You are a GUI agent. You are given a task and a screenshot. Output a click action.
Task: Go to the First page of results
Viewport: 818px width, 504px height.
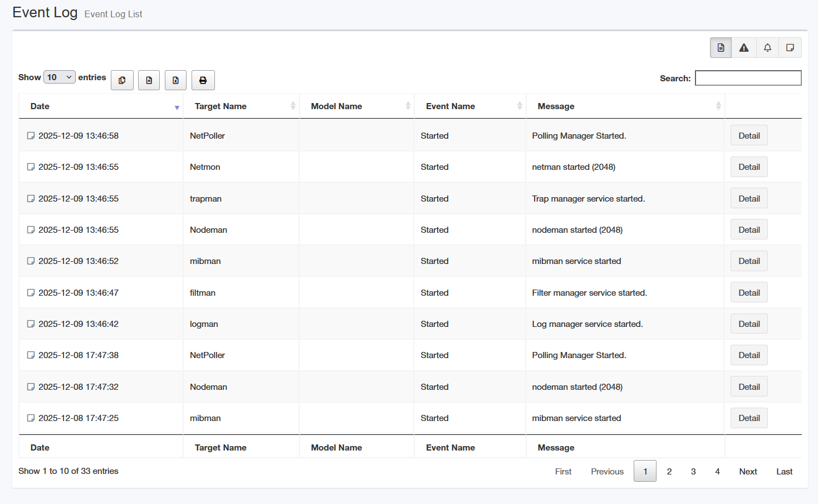click(x=563, y=471)
